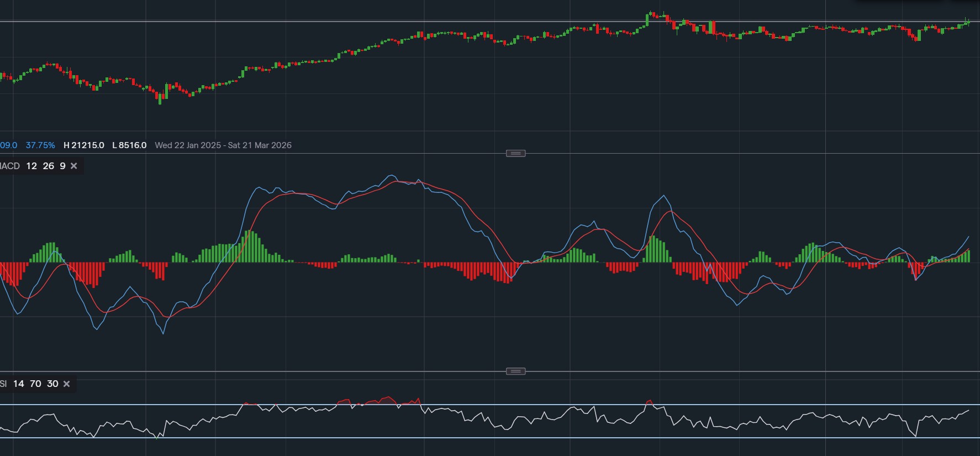Viewport: 980px width, 456px height.
Task: Select the RSI oversold level 30
Action: 52,384
